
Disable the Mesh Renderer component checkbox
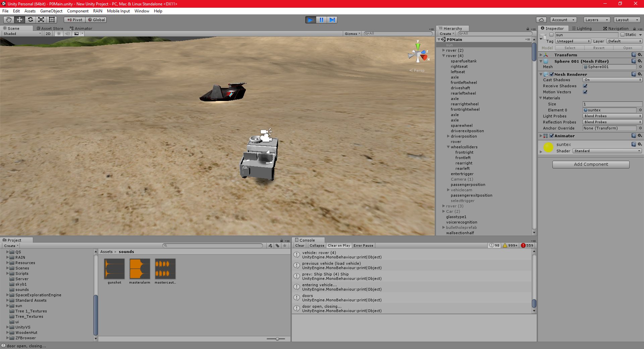click(x=551, y=74)
